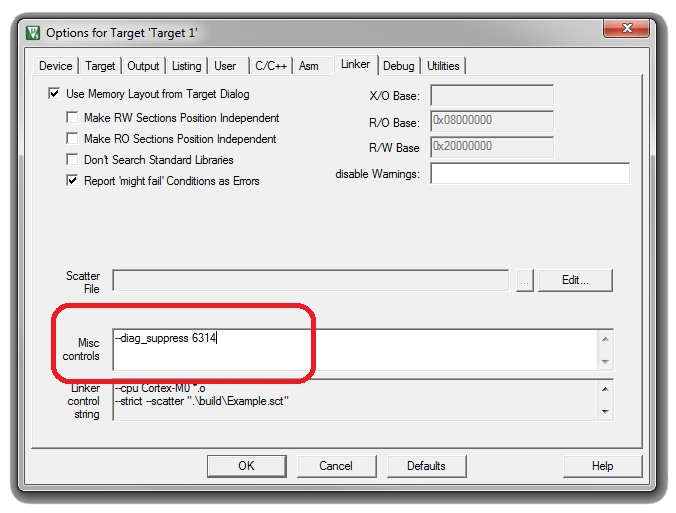Select the Utilities tab
Viewport: 676px width, 513px height.
click(x=443, y=66)
